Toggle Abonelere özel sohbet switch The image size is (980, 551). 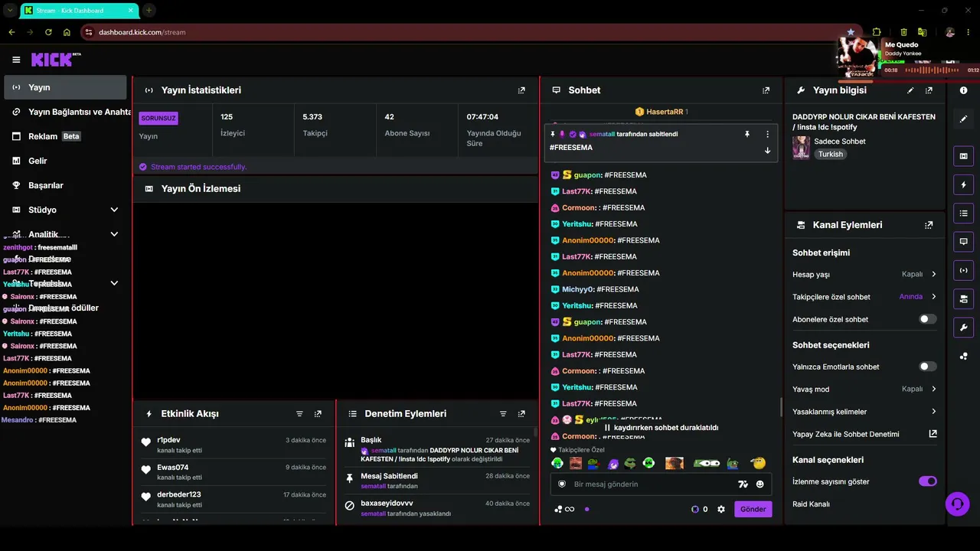[927, 319]
